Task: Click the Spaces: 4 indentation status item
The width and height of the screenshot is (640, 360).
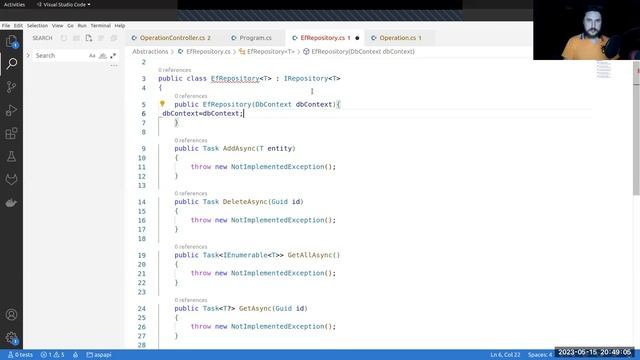Action: (x=540, y=355)
